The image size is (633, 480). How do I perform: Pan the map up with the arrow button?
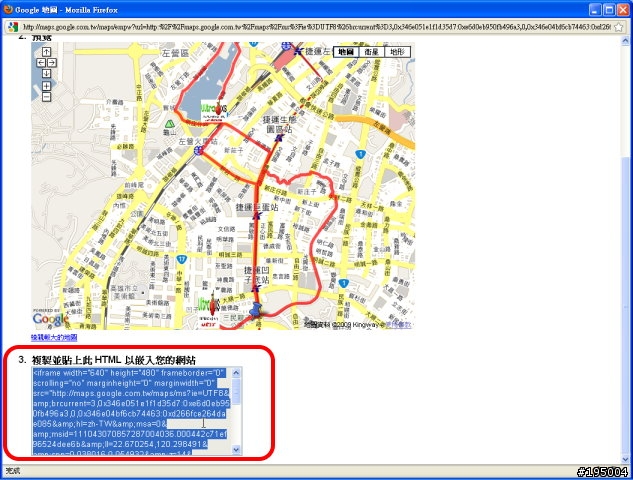click(46, 52)
